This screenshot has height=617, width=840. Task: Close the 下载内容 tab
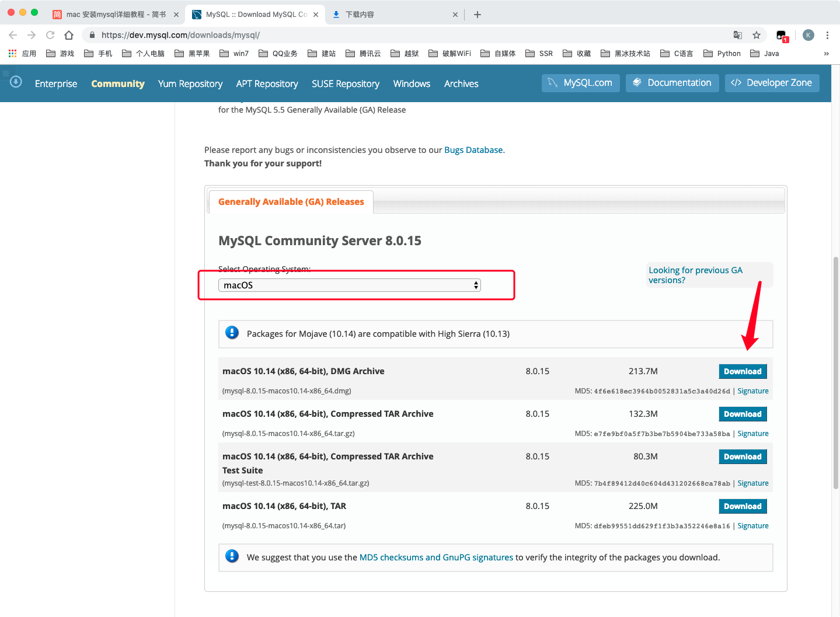(x=455, y=15)
